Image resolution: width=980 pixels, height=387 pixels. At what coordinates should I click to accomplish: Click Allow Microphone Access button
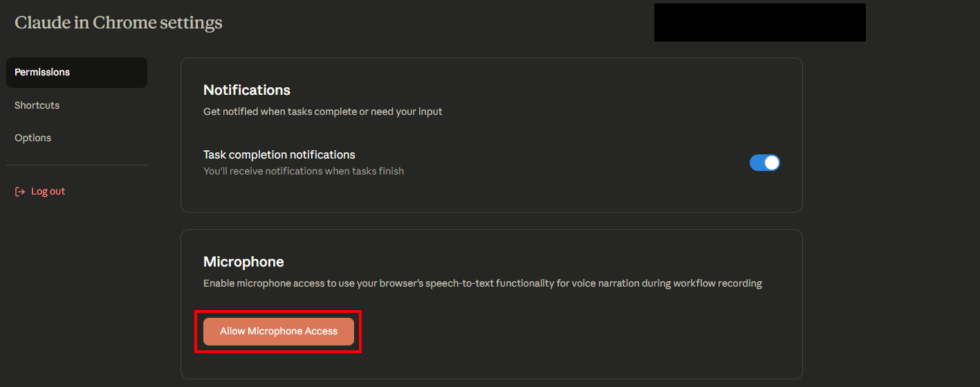click(279, 332)
